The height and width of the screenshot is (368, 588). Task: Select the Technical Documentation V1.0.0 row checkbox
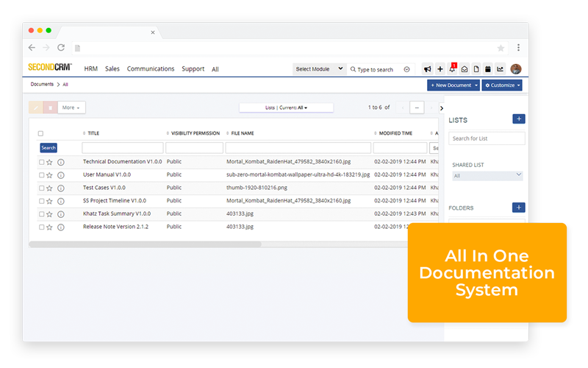tap(41, 162)
